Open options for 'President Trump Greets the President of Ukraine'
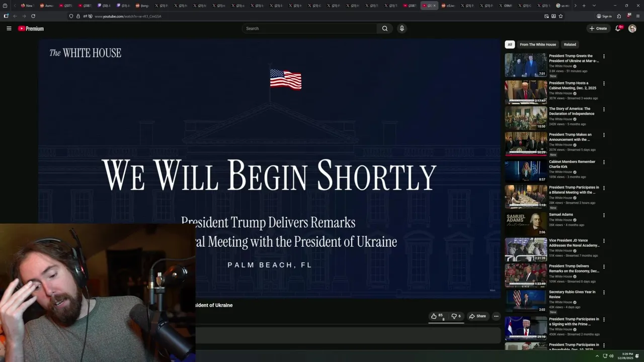The height and width of the screenshot is (362, 644). point(604,56)
